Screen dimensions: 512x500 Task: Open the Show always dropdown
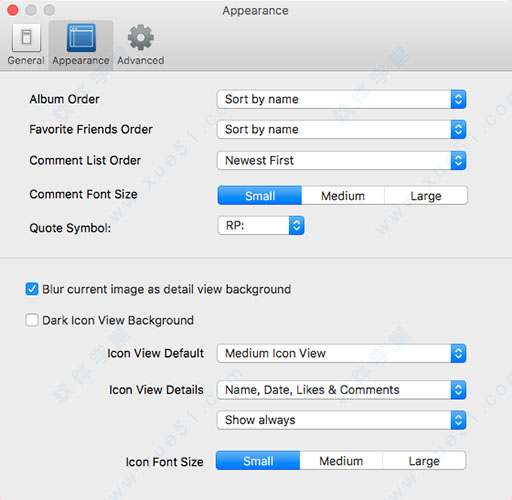tap(341, 420)
